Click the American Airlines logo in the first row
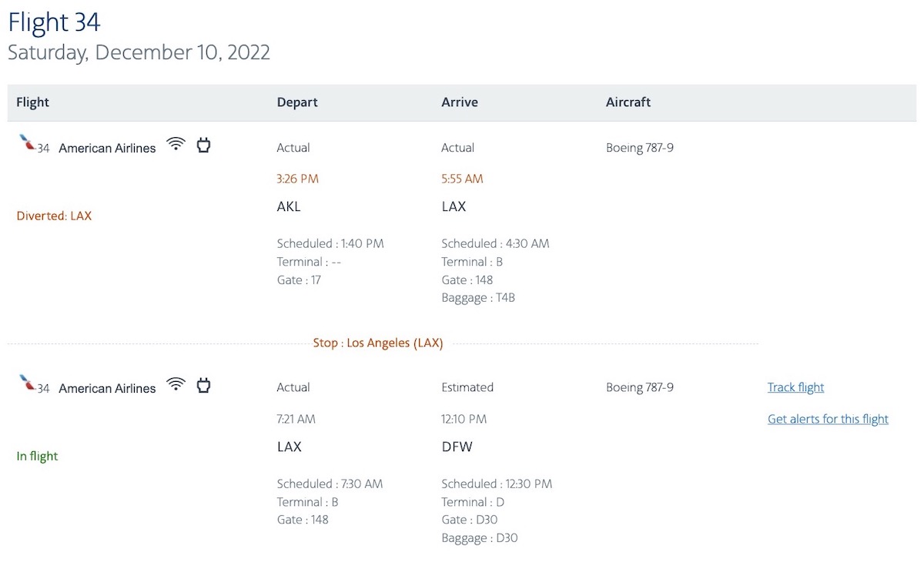924x569 pixels. tap(28, 143)
